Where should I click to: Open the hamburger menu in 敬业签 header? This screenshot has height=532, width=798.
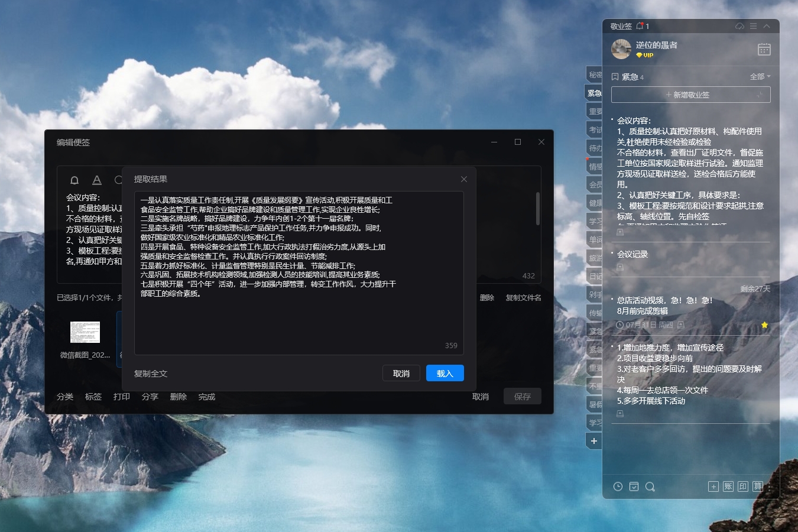[x=753, y=26]
